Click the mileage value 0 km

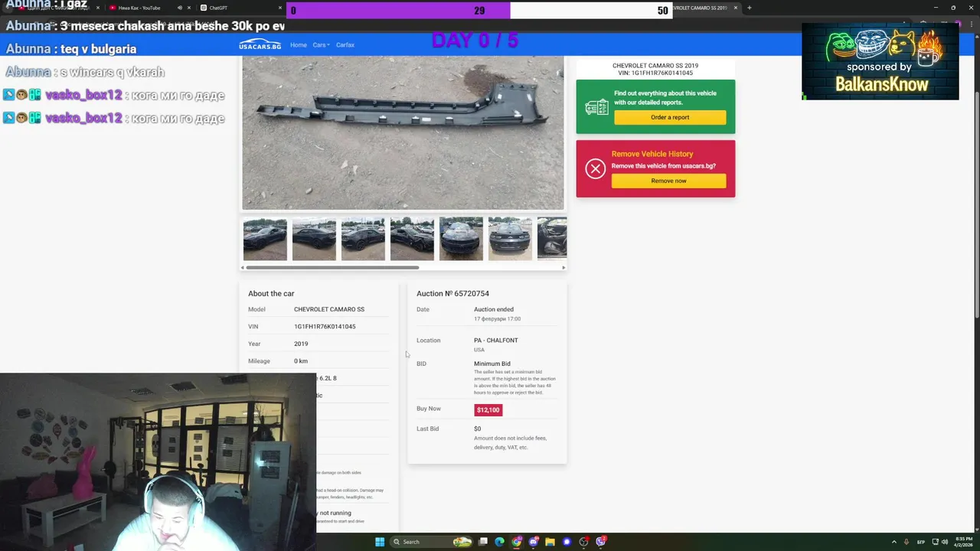point(301,361)
